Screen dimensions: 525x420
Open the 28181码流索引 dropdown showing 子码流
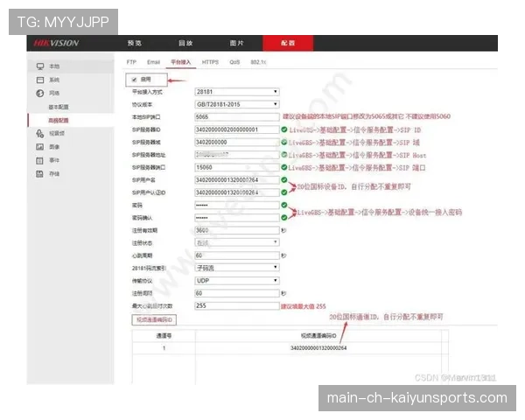(237, 268)
